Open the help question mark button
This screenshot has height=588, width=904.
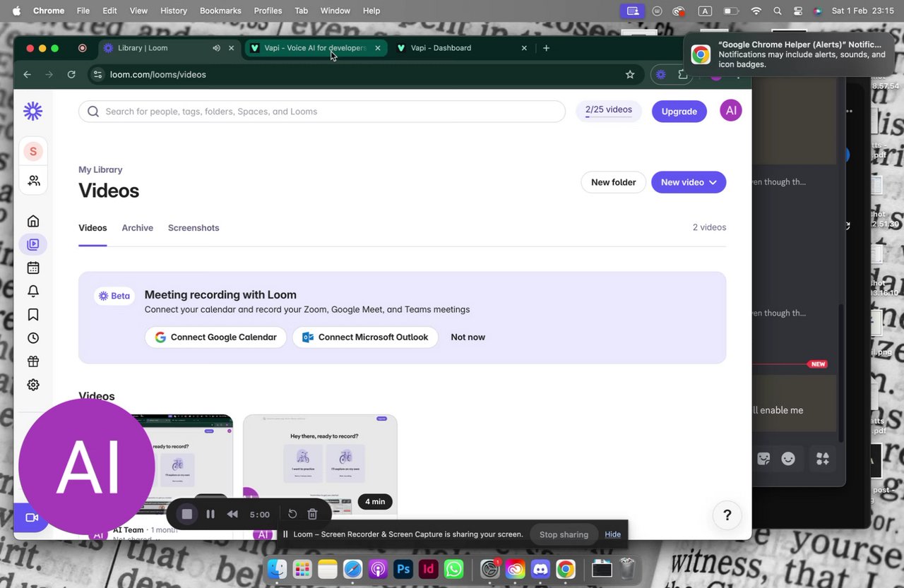tap(727, 515)
